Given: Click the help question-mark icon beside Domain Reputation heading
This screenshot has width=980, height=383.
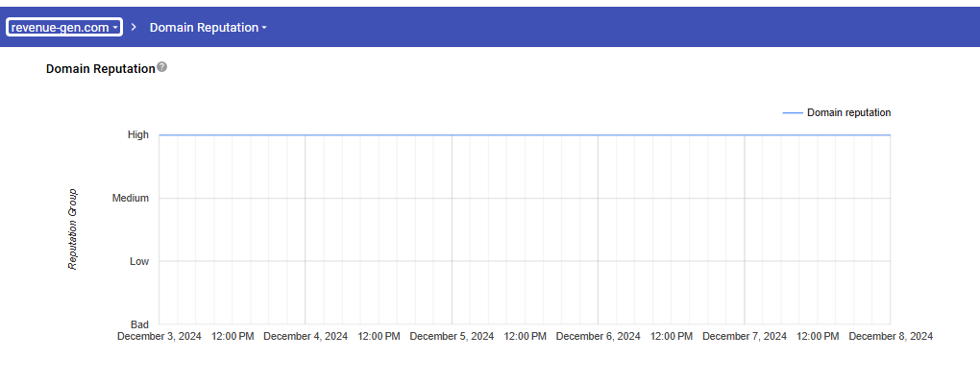Looking at the screenshot, I should click(161, 67).
